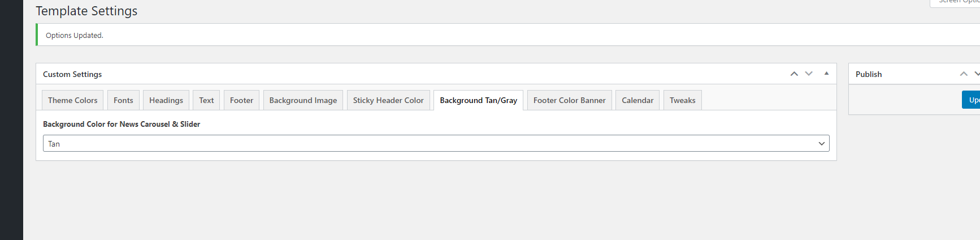
Task: Click the blue Update button
Action: (x=972, y=100)
